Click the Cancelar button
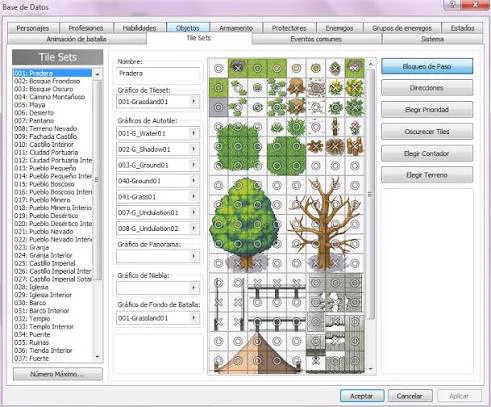This screenshot has height=407, width=491. [410, 396]
